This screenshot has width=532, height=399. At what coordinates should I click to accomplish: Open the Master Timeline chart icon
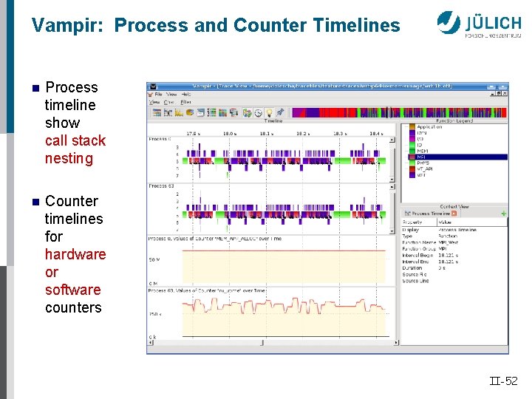157,112
